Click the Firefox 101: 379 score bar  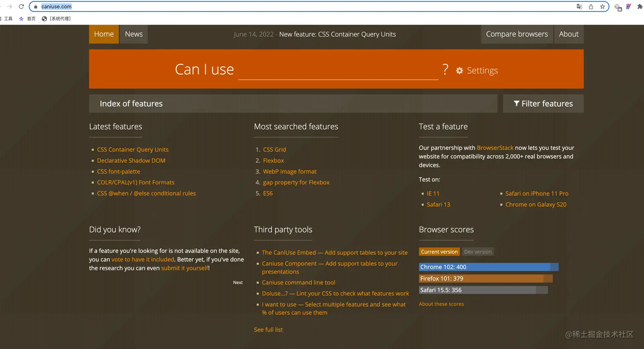486,278
